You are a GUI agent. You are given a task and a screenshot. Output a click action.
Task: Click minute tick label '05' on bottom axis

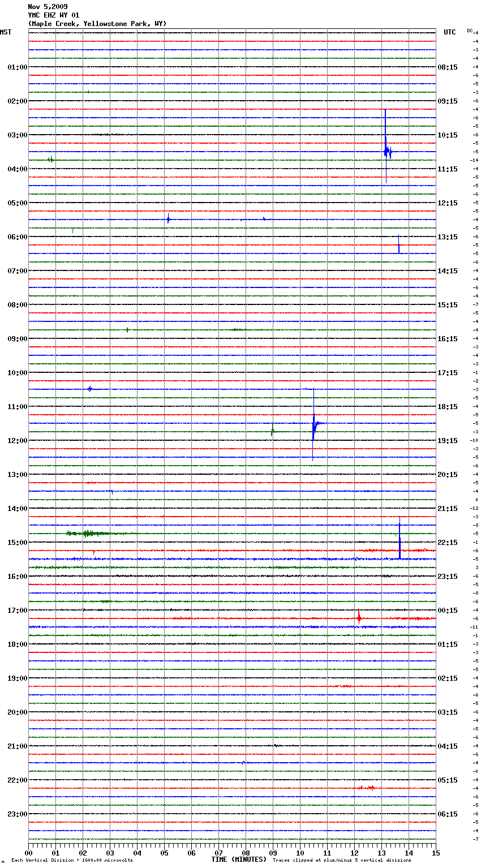coord(165,853)
